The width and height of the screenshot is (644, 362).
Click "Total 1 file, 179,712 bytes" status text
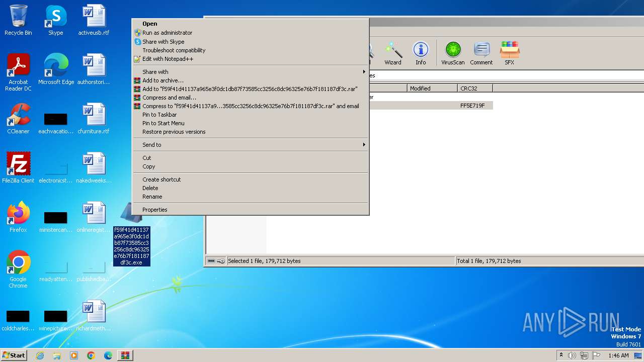pos(489,261)
